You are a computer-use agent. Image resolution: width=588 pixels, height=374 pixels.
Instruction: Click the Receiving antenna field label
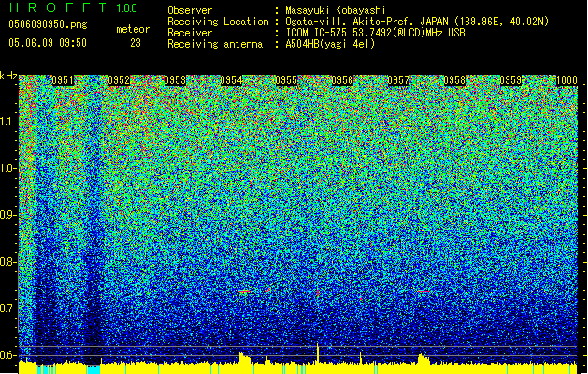(215, 44)
